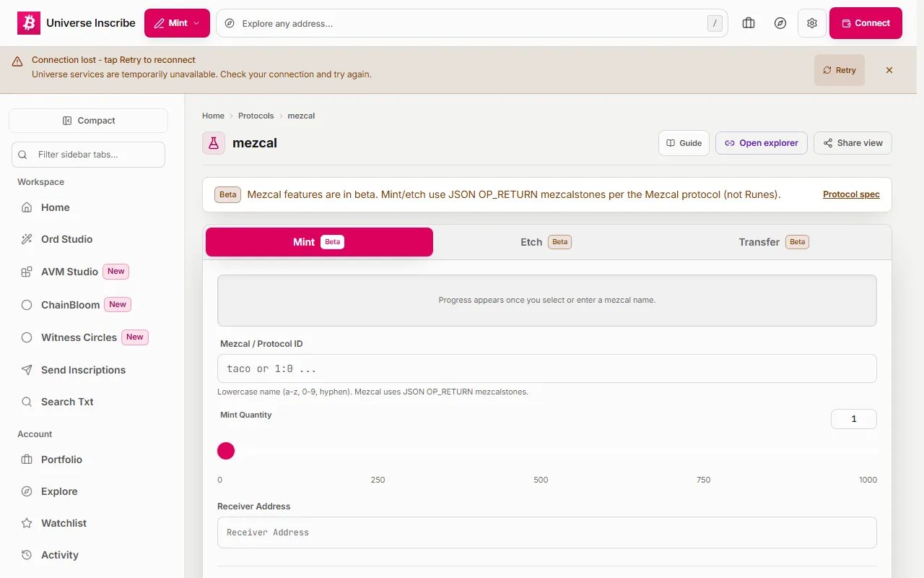Click the mezcal flask icon
This screenshot has height=578, width=924.
point(214,143)
